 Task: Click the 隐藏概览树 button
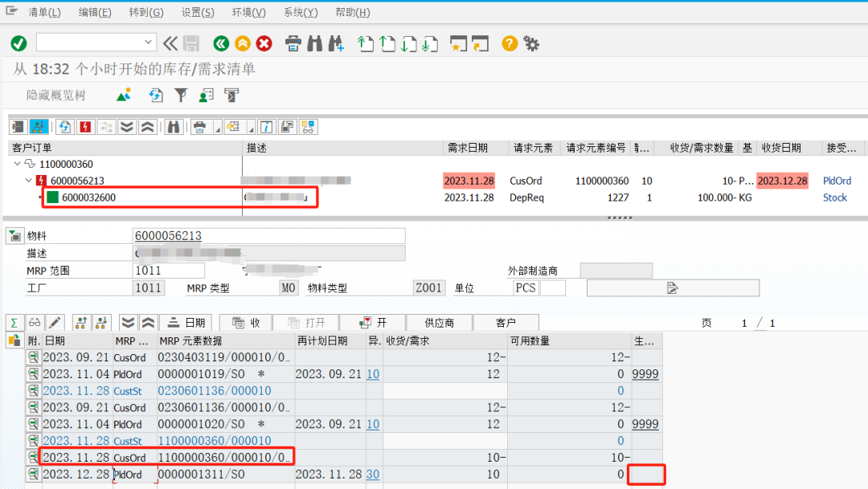click(x=56, y=95)
